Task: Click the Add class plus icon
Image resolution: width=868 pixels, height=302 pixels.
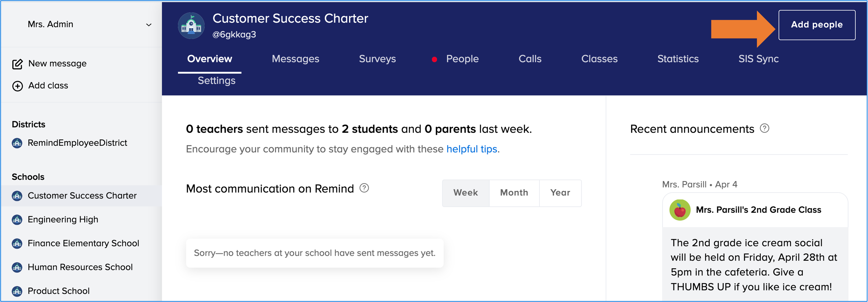Action: click(17, 86)
